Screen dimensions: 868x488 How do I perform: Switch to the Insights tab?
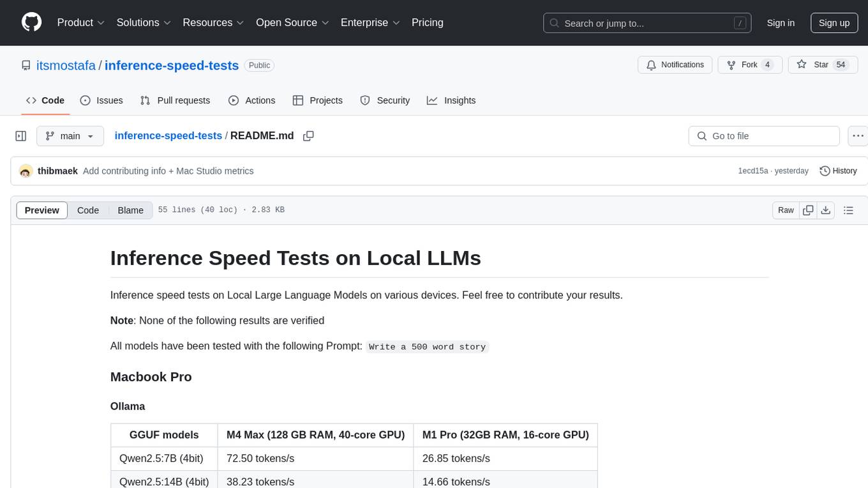451,100
